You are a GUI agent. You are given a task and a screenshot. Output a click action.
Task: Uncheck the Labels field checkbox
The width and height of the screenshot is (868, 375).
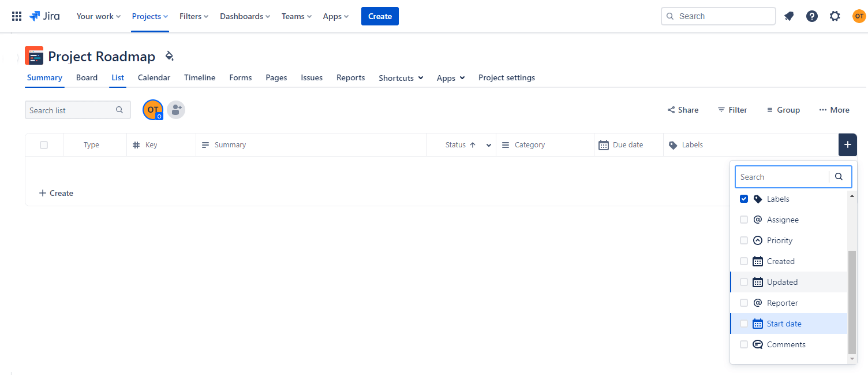click(744, 198)
